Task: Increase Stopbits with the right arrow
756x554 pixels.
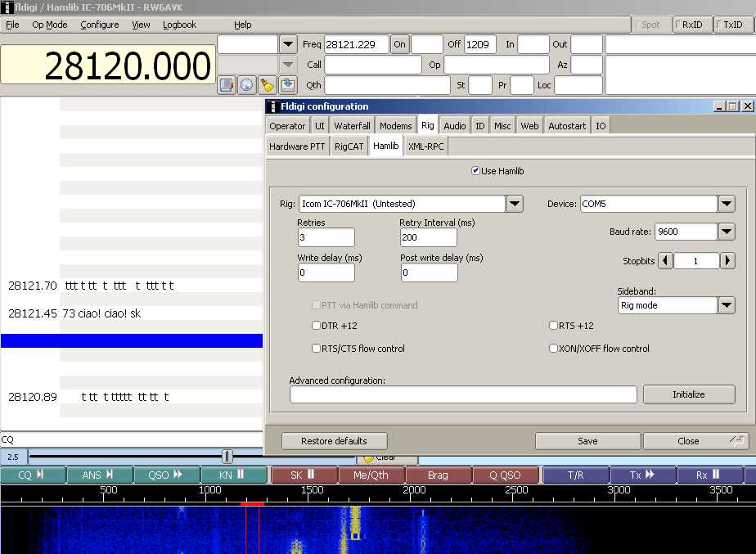Action: tap(727, 261)
